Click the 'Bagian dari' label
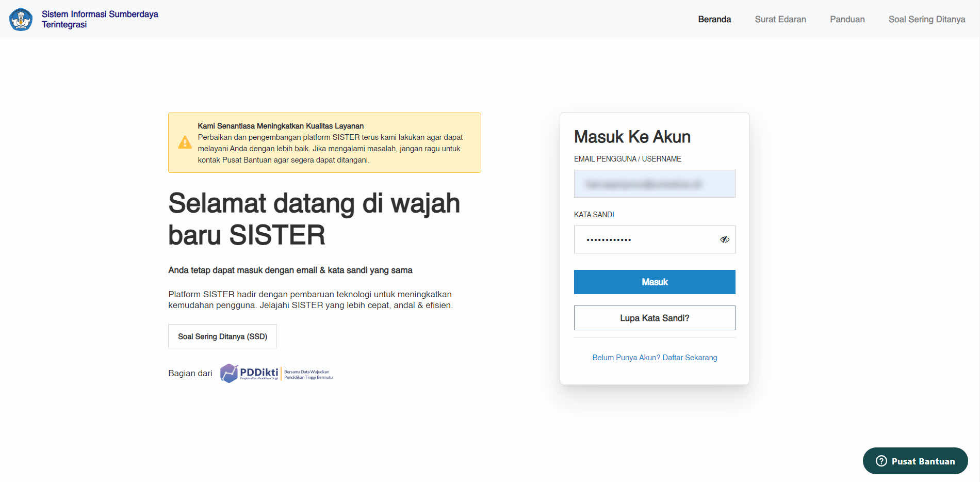This screenshot has height=482, width=980. 190,373
